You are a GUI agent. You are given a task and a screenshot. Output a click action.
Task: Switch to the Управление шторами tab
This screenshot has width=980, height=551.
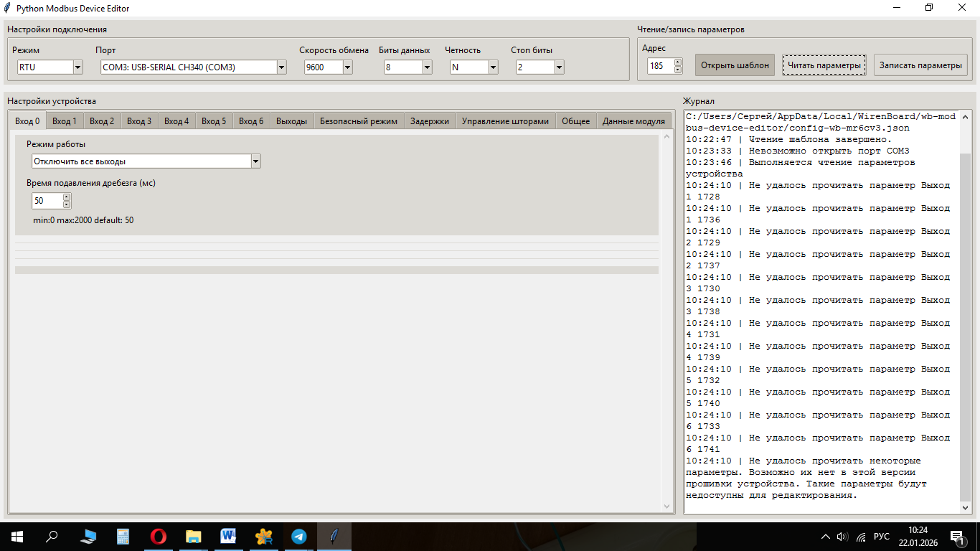(505, 121)
